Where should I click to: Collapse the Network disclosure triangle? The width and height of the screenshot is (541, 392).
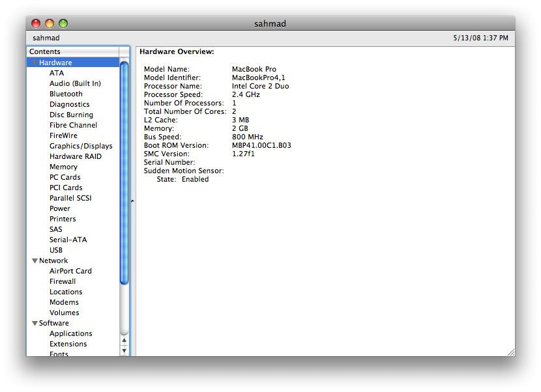pos(35,261)
